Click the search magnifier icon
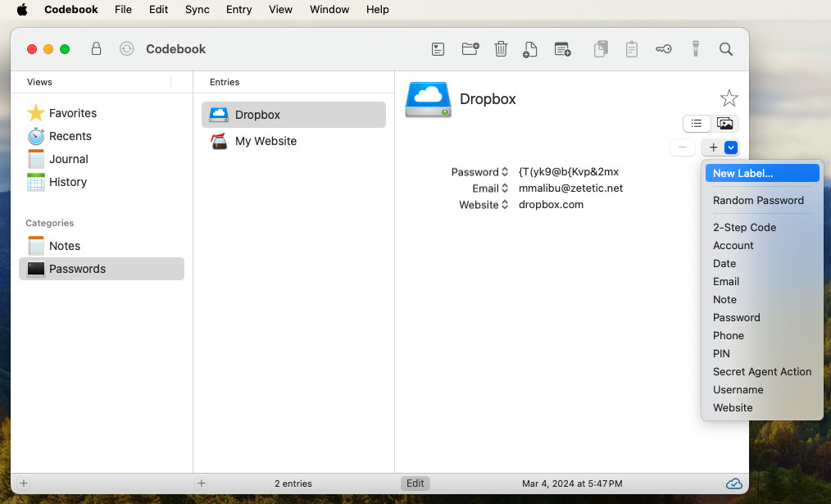 click(x=726, y=49)
